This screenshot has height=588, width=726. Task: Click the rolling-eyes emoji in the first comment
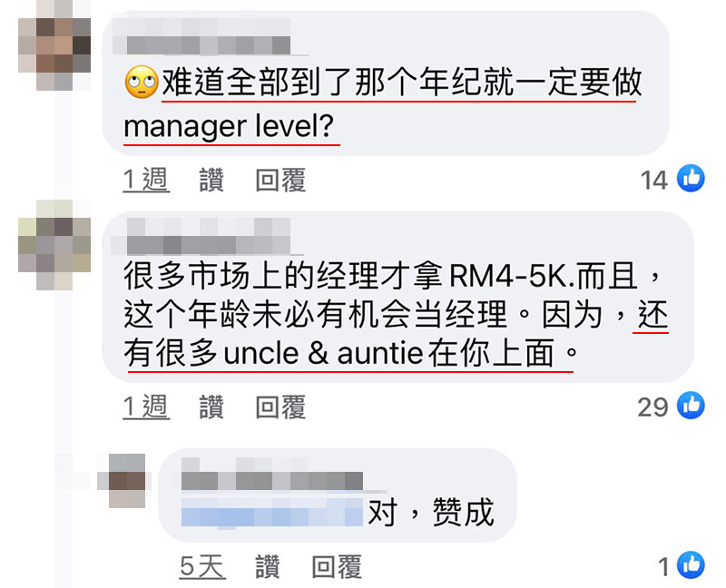pos(142,82)
